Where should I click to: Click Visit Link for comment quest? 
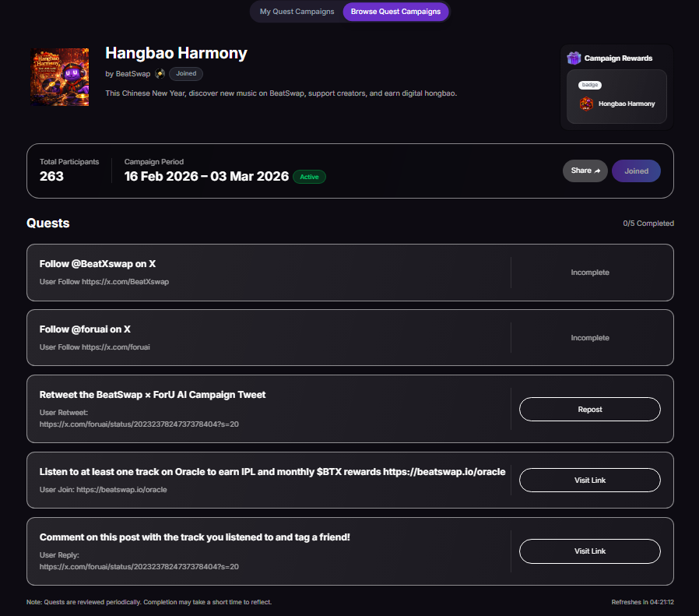coord(590,551)
